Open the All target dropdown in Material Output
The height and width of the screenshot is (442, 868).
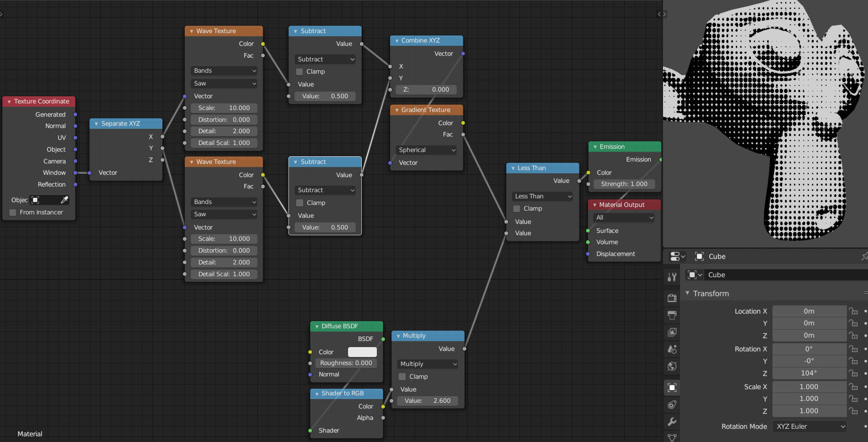click(624, 218)
